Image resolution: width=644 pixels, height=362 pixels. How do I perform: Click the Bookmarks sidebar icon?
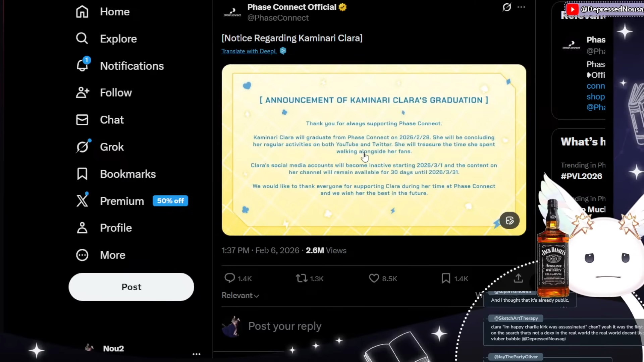pyautogui.click(x=82, y=174)
